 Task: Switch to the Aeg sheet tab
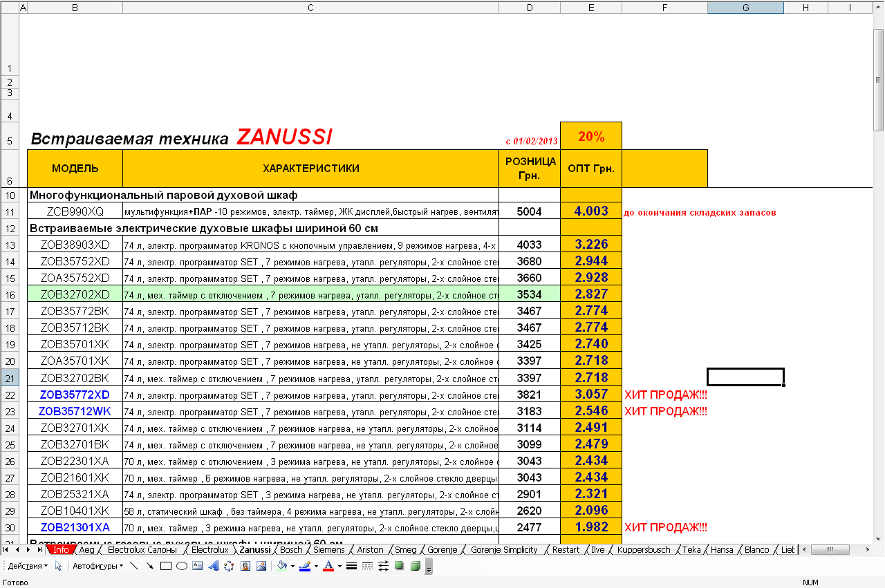pyautogui.click(x=87, y=550)
